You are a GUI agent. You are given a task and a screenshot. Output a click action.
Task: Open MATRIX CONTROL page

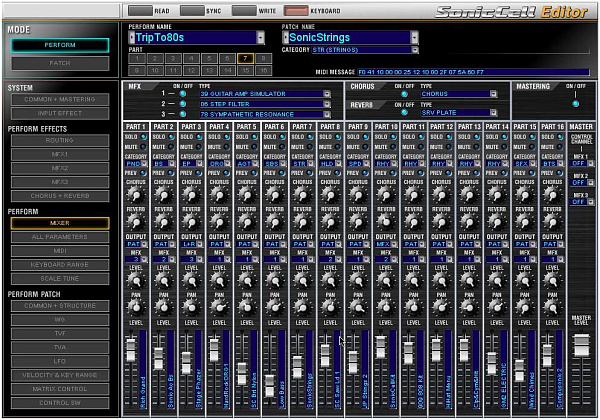point(60,389)
